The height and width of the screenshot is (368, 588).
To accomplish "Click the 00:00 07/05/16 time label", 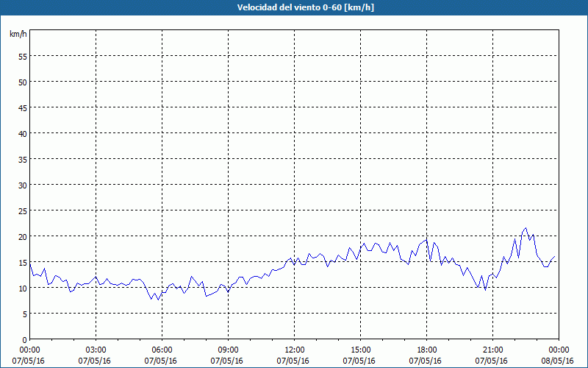I will pyautogui.click(x=28, y=355).
